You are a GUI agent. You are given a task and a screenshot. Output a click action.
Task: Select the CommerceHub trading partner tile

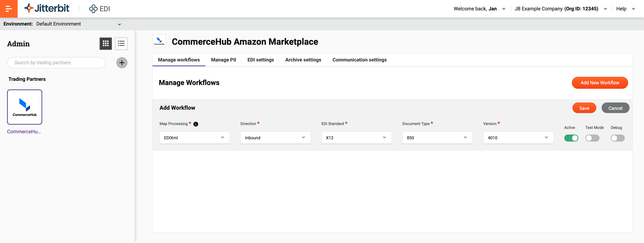click(x=24, y=107)
